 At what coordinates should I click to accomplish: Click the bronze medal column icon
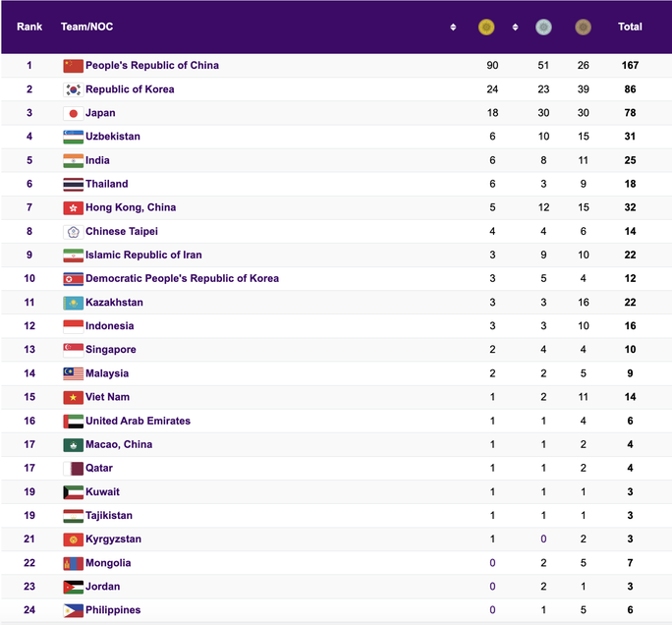pyautogui.click(x=584, y=28)
